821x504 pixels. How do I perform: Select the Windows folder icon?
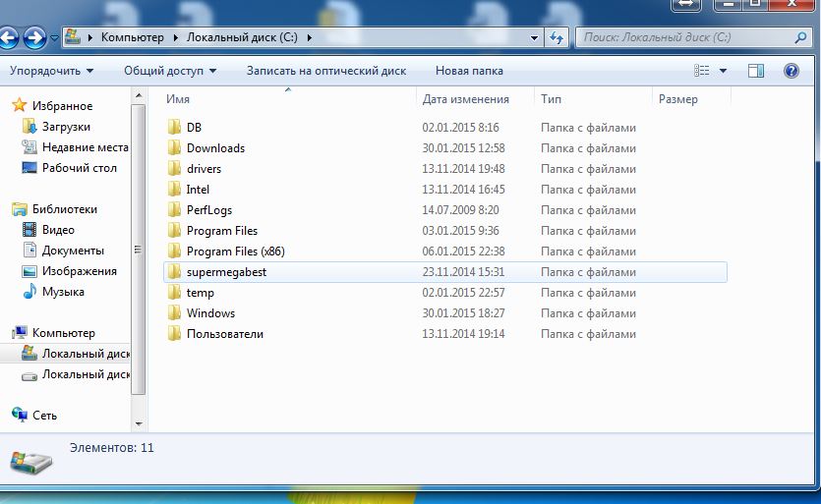pyautogui.click(x=174, y=313)
